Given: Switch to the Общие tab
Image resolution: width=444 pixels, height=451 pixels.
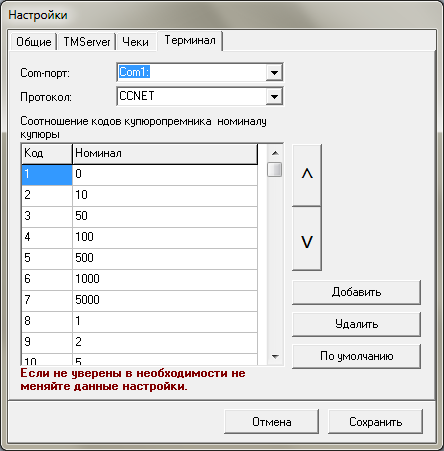Looking at the screenshot, I should (x=34, y=42).
